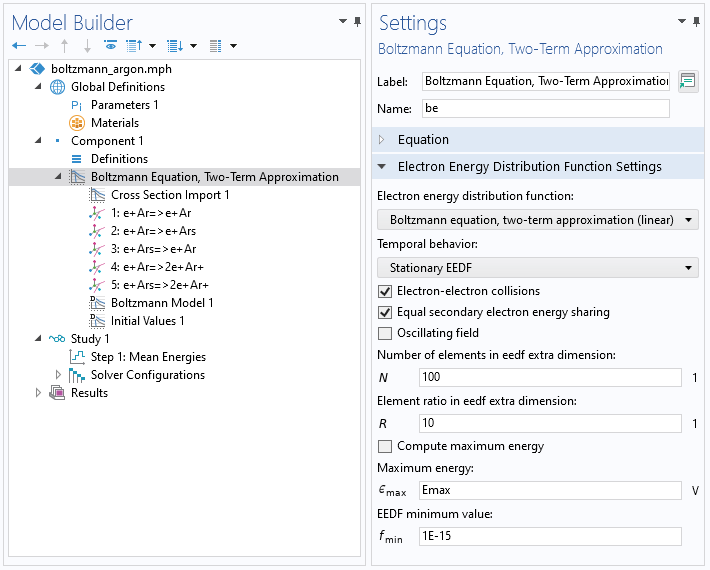The width and height of the screenshot is (710, 570).
Task: Uncheck Electron-electron collisions
Action: pos(385,291)
